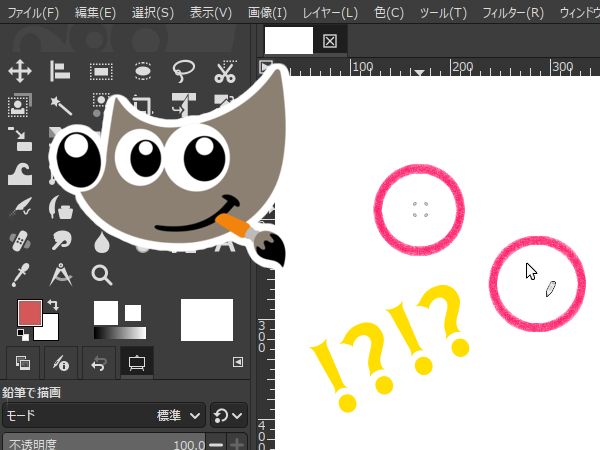Image resolution: width=600 pixels, height=450 pixels.
Task: Swap foreground and background colors
Action: click(x=53, y=305)
